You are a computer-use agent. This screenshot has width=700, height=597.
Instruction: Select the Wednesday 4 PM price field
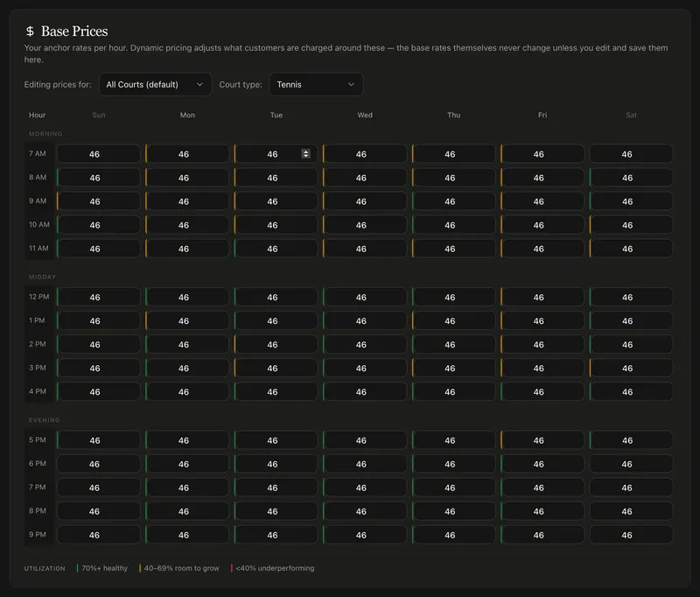coord(365,391)
